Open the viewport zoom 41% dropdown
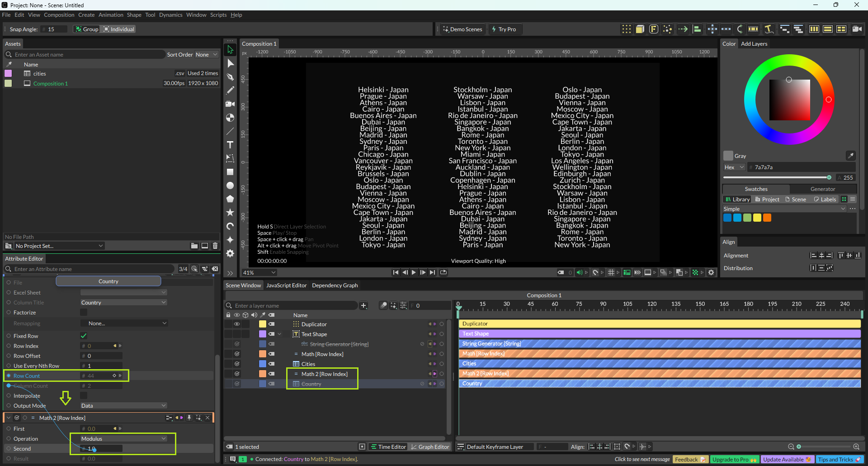Image resolution: width=868 pixels, height=466 pixels. coord(259,272)
